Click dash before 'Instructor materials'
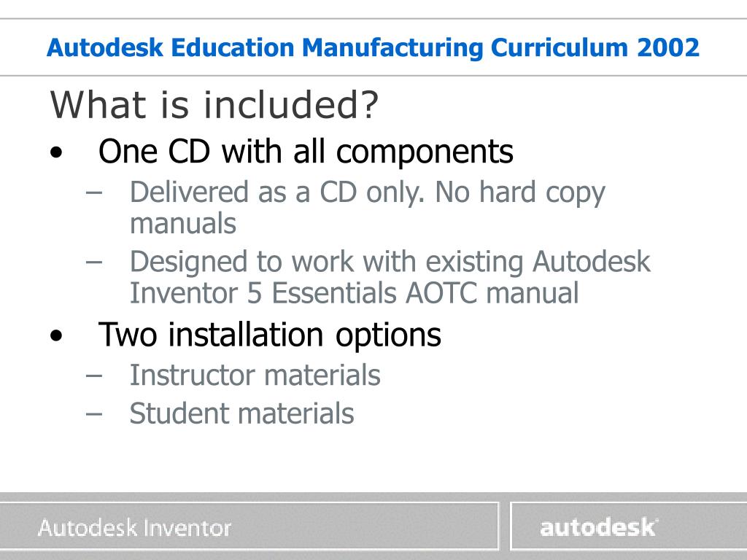The width and height of the screenshot is (747, 560). (x=94, y=376)
